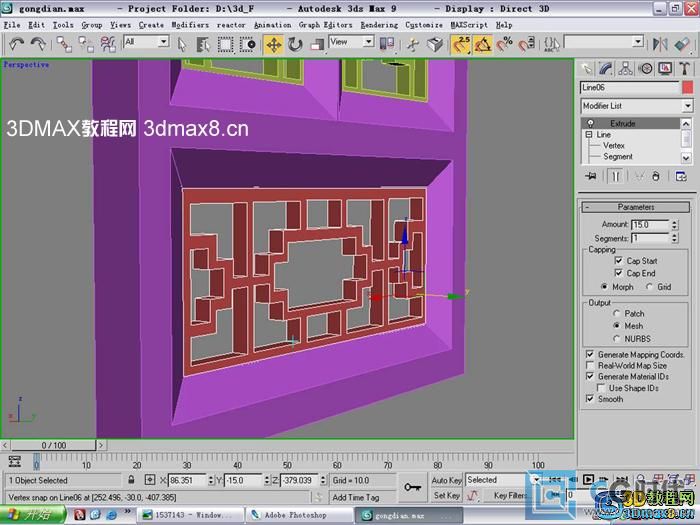700x525 pixels.
Task: Activate the Select and Move tool
Action: coord(273,44)
